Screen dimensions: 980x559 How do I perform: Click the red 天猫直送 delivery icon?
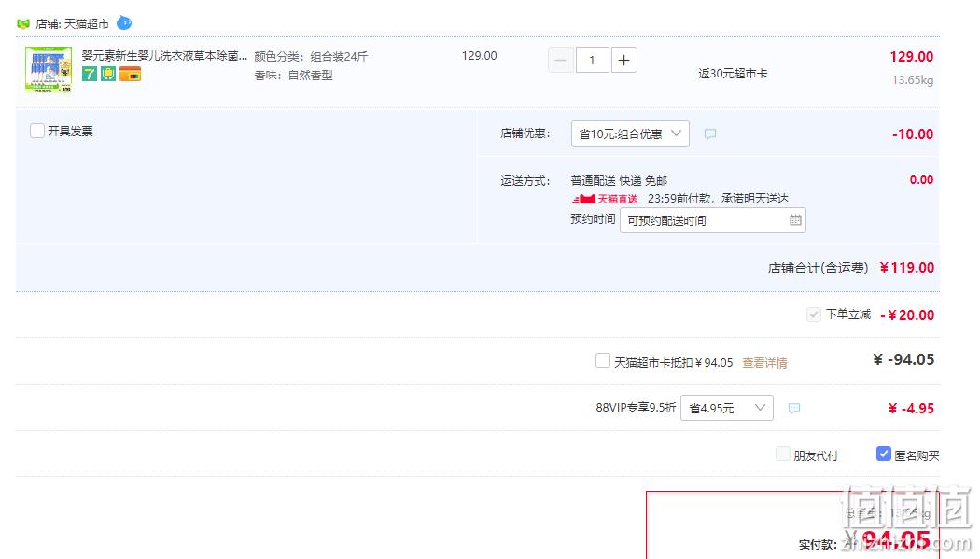[x=605, y=199]
